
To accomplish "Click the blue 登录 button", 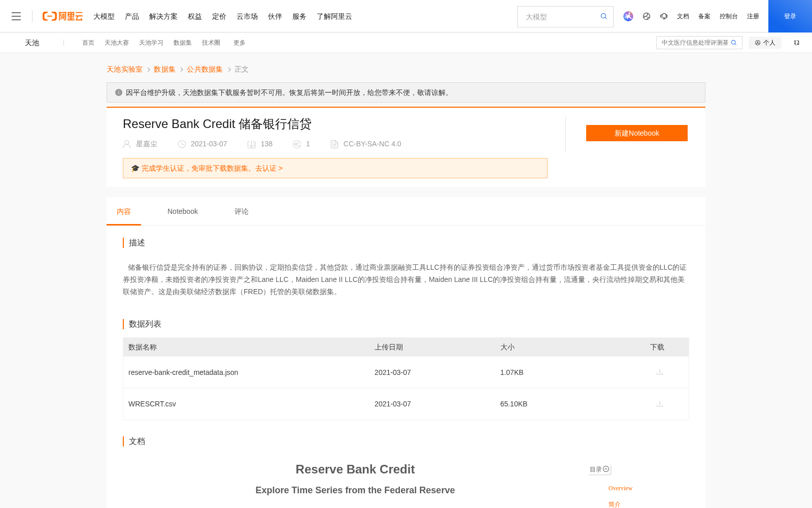I will [790, 16].
